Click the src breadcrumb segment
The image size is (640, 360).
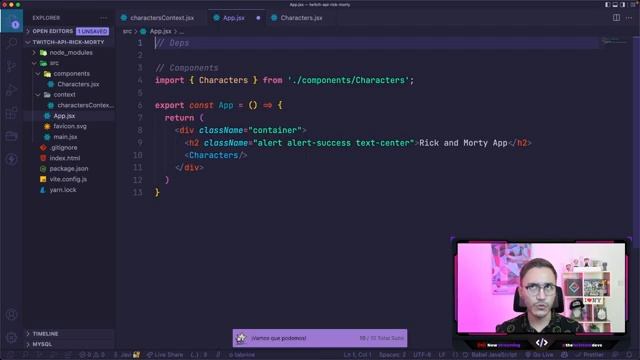pyautogui.click(x=127, y=31)
